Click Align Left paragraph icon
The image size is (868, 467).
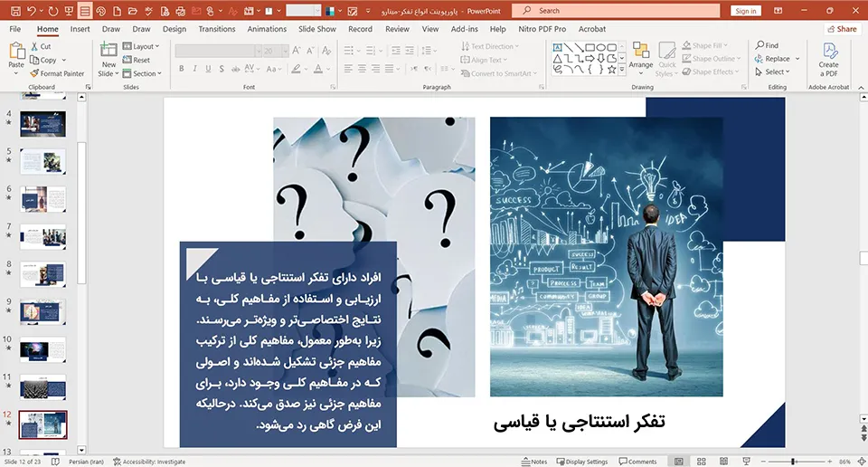pos(348,69)
